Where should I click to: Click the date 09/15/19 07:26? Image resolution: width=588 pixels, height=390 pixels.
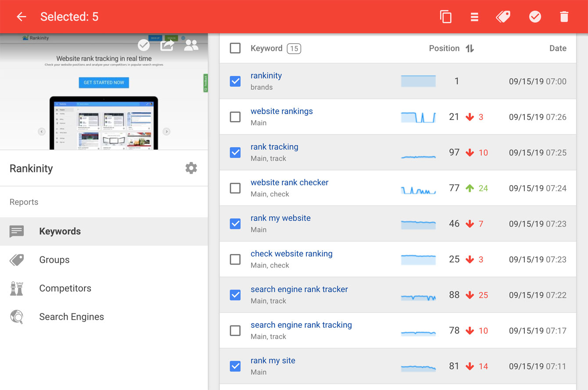click(538, 117)
